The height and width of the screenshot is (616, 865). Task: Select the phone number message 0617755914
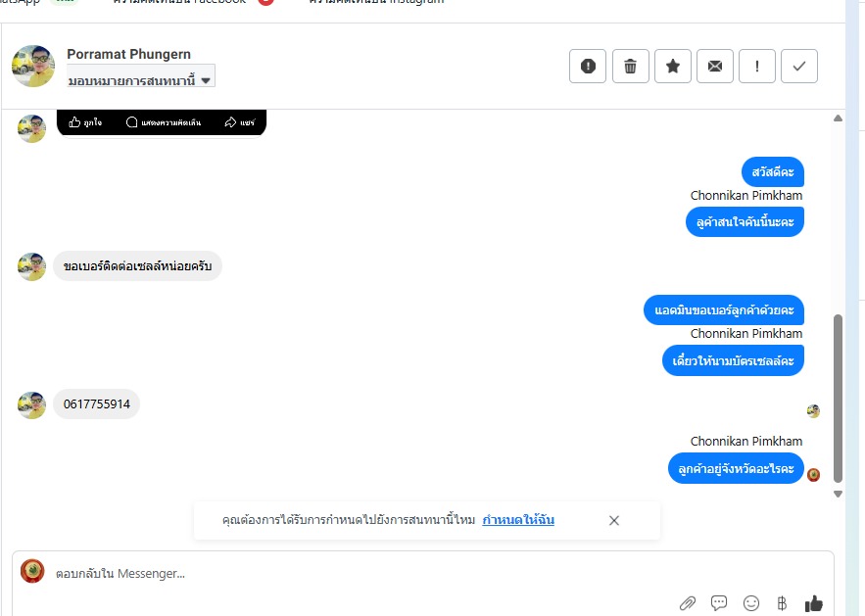coord(97,404)
